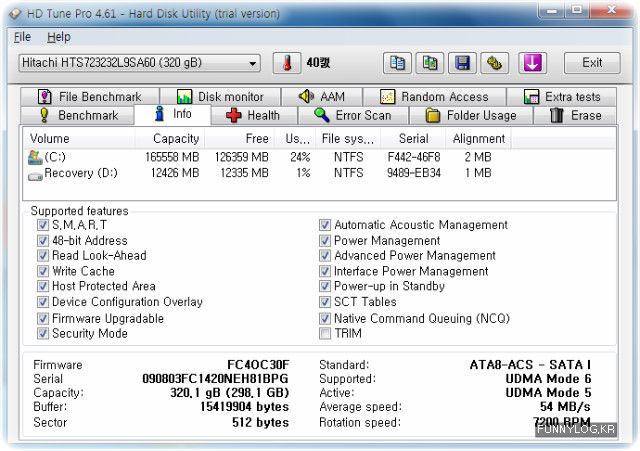640x451 pixels.
Task: Click the ATA8-ACS - SATA I value
Action: pos(530,364)
